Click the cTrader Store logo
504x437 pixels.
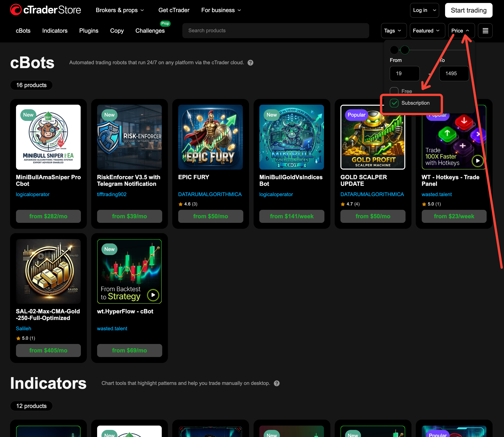pyautogui.click(x=45, y=10)
